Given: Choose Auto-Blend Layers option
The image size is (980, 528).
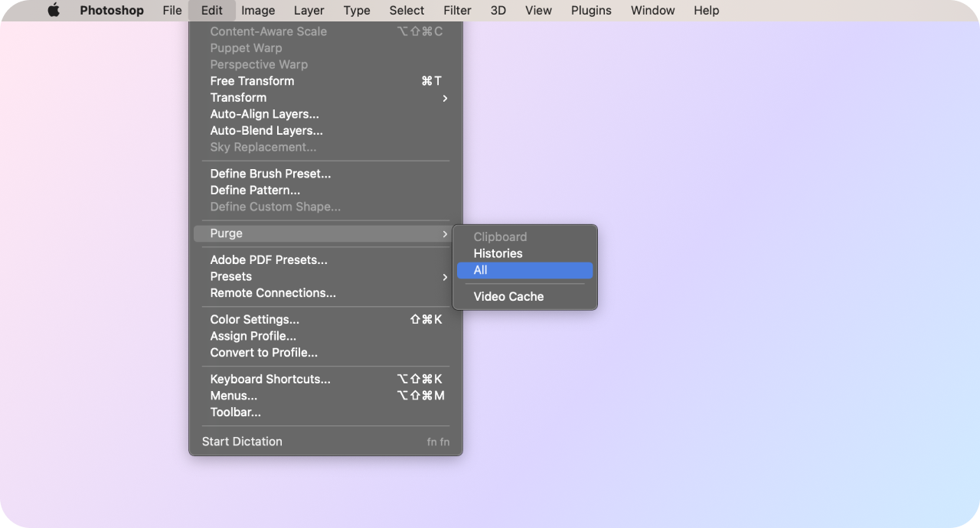Looking at the screenshot, I should pos(266,131).
